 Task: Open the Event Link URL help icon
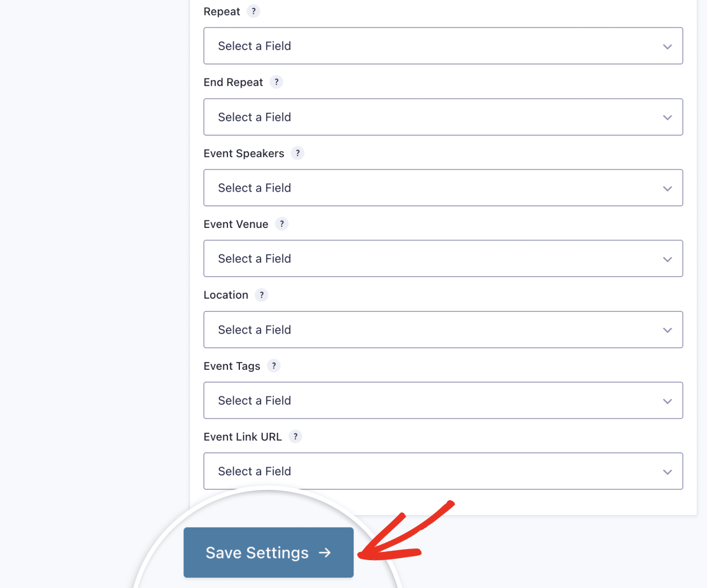pos(296,436)
